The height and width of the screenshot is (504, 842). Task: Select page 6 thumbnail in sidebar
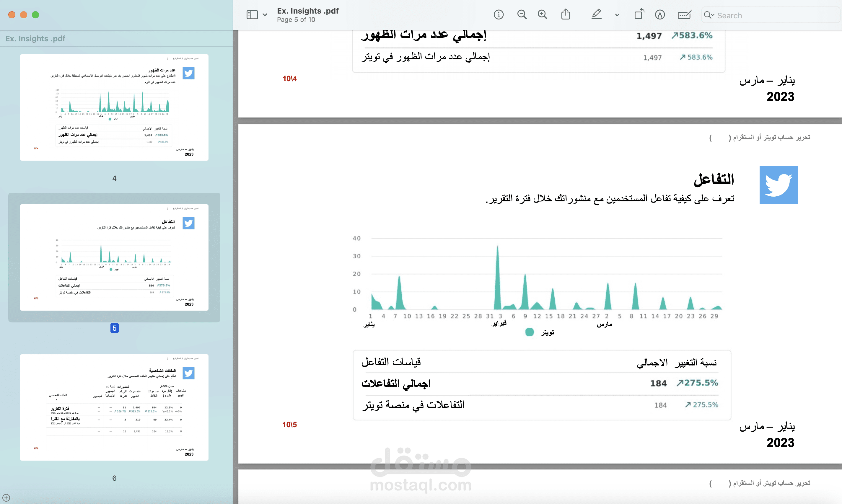pyautogui.click(x=114, y=407)
